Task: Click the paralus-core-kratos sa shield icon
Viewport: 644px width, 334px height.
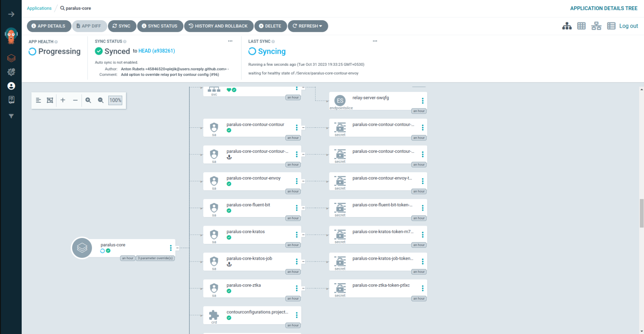Action: 214,234
